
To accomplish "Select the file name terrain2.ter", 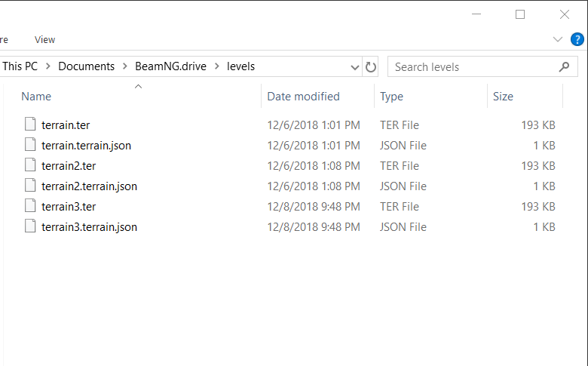I will coord(69,166).
